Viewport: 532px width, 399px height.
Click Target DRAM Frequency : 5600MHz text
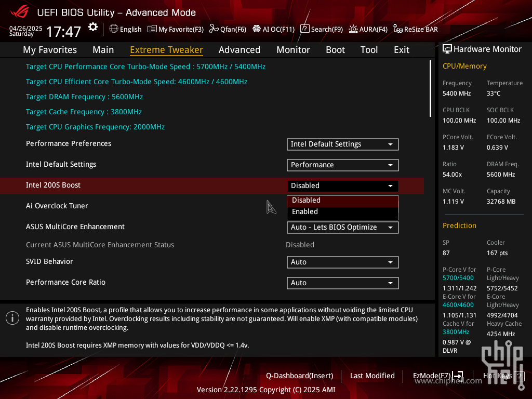pos(85,97)
